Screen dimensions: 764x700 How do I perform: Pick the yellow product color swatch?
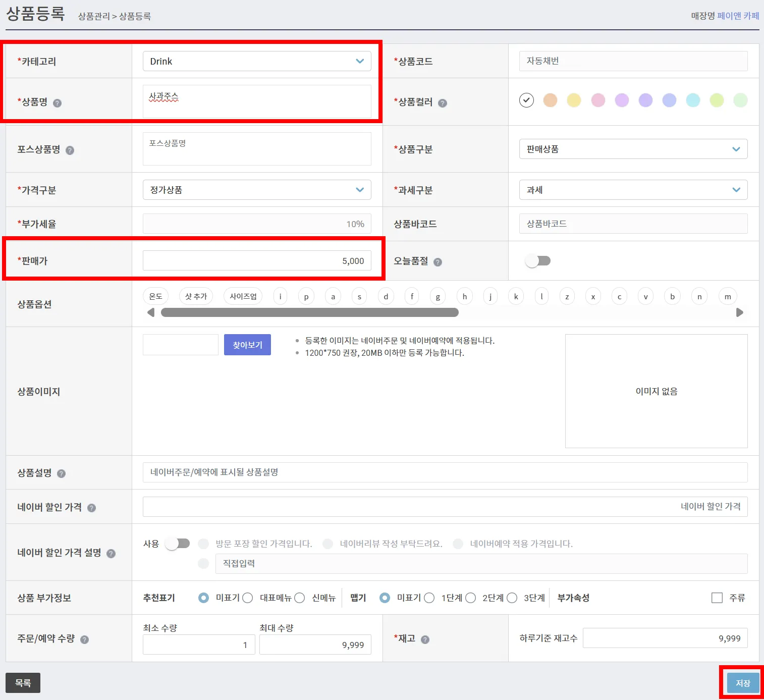(x=574, y=100)
